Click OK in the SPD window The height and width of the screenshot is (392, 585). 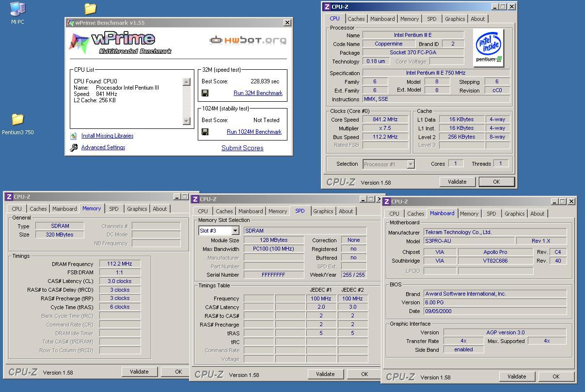click(364, 374)
